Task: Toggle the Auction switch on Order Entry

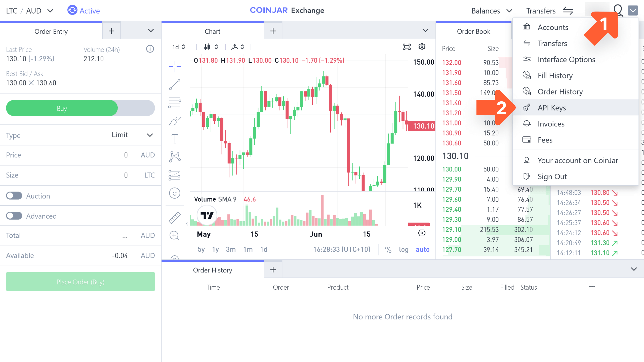Action: [x=14, y=196]
